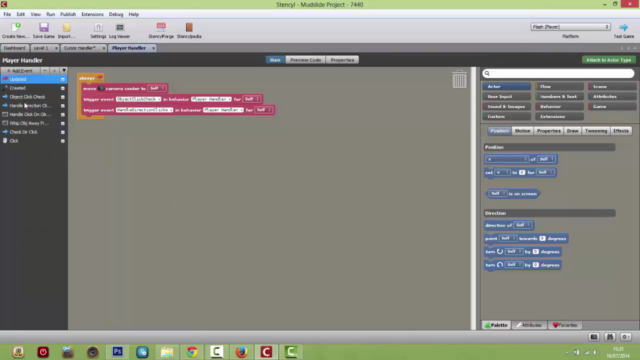This screenshot has height=360, width=640.
Task: Click the Add Event button
Action: click(20, 71)
